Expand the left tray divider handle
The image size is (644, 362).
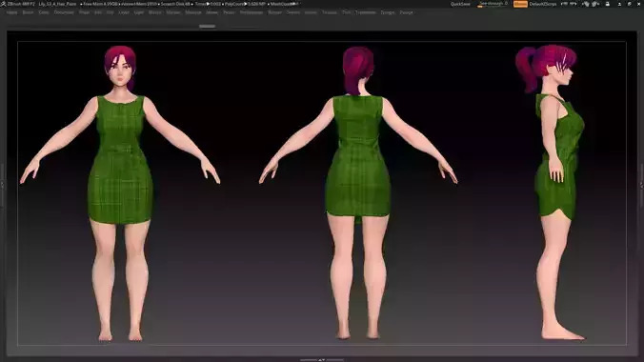coord(2,185)
